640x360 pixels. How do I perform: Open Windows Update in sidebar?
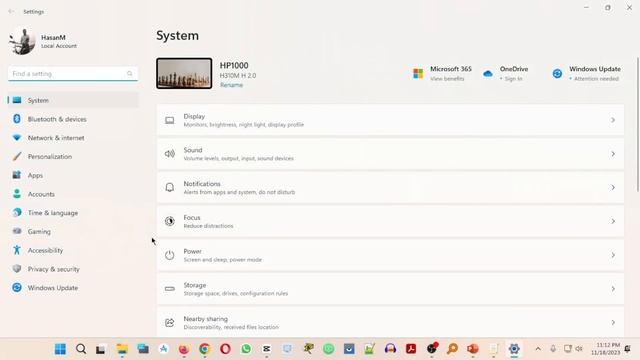coord(73,288)
